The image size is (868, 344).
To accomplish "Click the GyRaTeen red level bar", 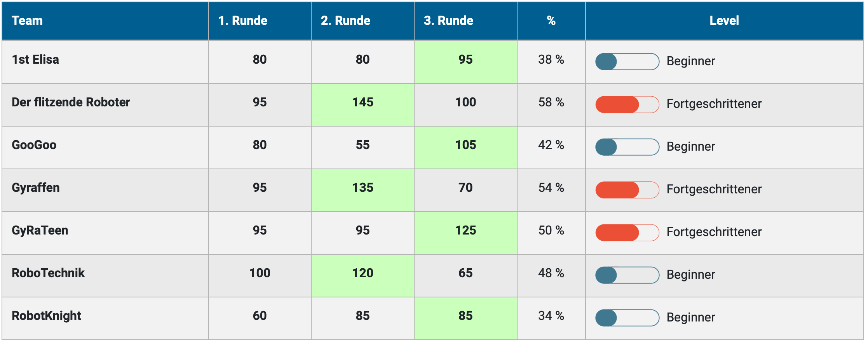I will 627,233.
